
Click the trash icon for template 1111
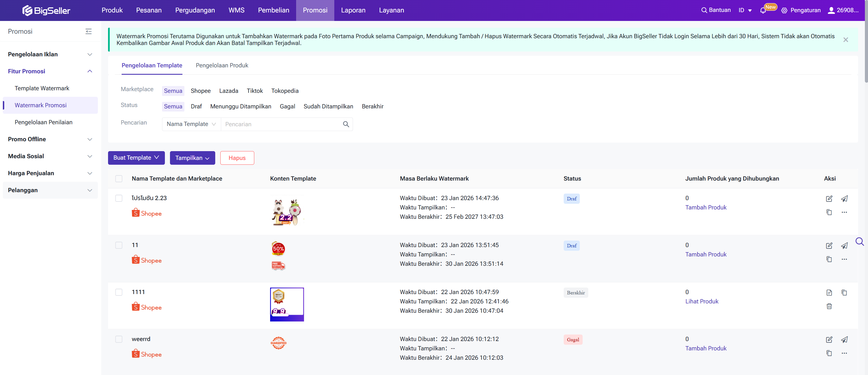tap(829, 306)
